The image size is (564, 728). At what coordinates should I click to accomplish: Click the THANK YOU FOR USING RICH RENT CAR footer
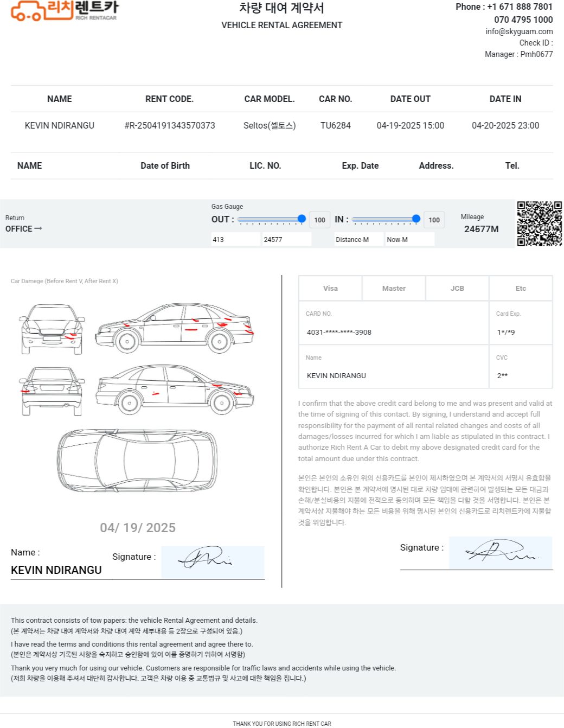point(282,724)
